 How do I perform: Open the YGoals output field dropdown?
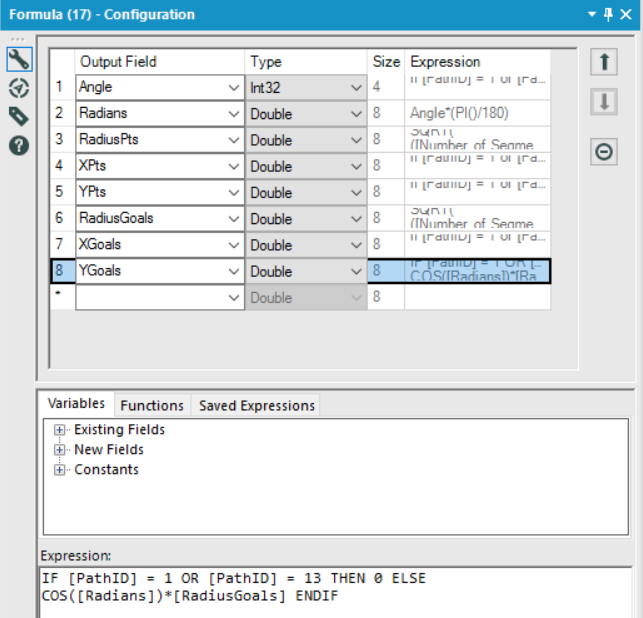pos(233,271)
